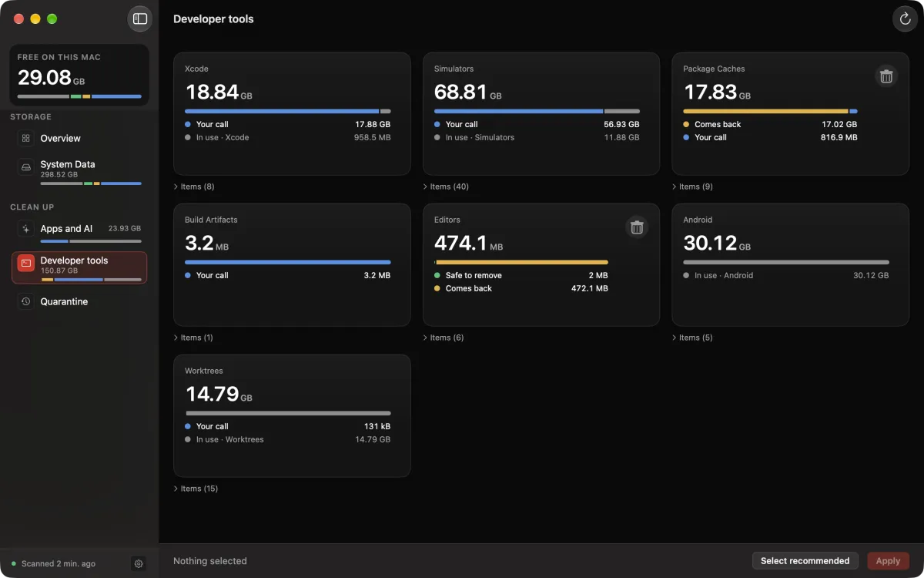
Task: Click "Comes back" row in Editors
Action: coord(521,288)
